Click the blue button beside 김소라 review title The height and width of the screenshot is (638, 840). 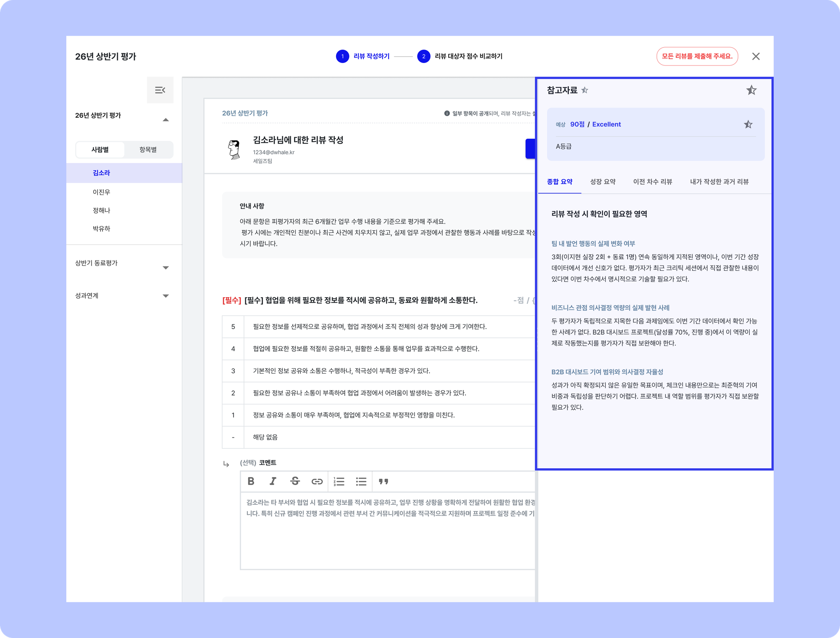coord(530,149)
